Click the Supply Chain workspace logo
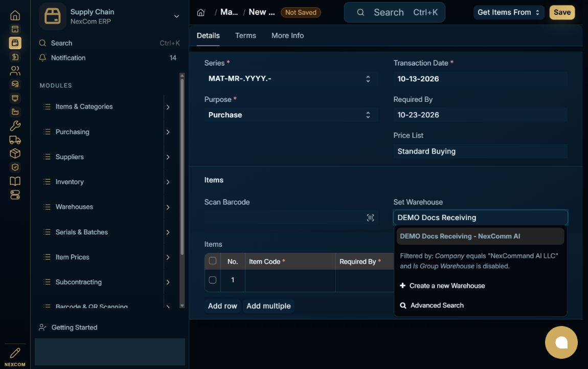 [53, 16]
